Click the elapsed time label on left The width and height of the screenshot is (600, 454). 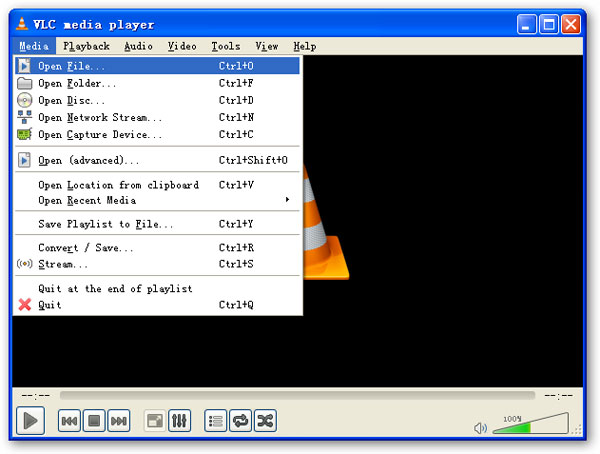point(36,395)
